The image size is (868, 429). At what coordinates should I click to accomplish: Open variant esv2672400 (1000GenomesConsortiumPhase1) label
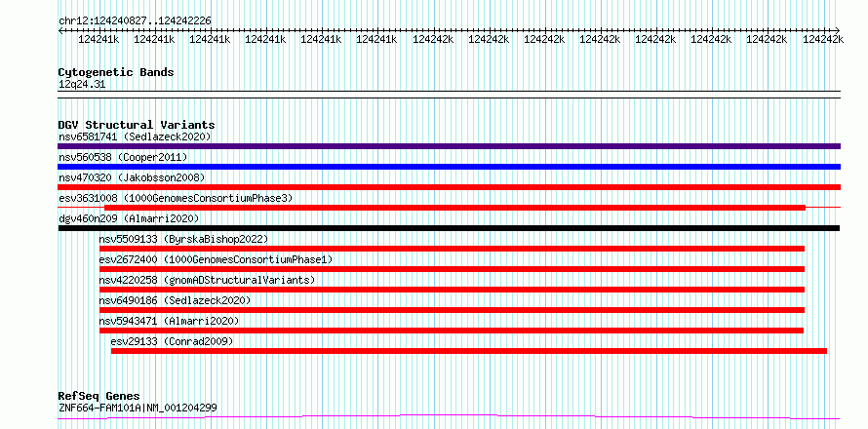pyautogui.click(x=216, y=259)
